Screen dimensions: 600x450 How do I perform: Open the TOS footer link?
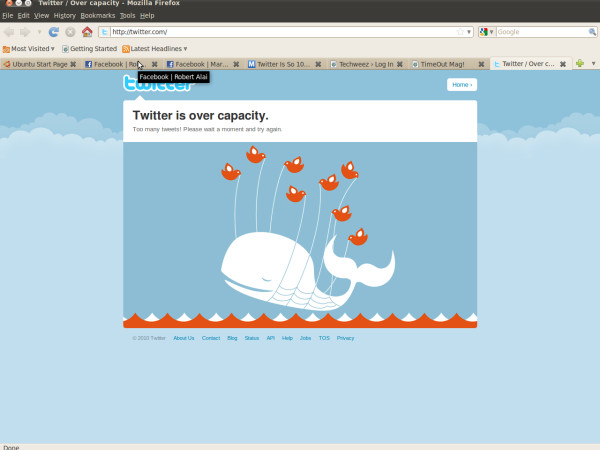click(x=324, y=338)
